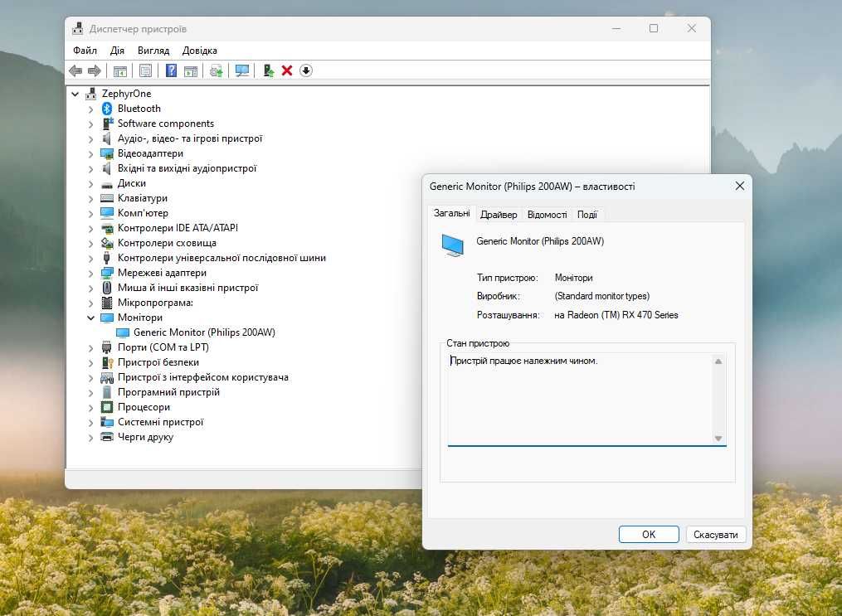Click the device with green up-arrow toolbar icon
The image size is (842, 616).
click(x=269, y=70)
